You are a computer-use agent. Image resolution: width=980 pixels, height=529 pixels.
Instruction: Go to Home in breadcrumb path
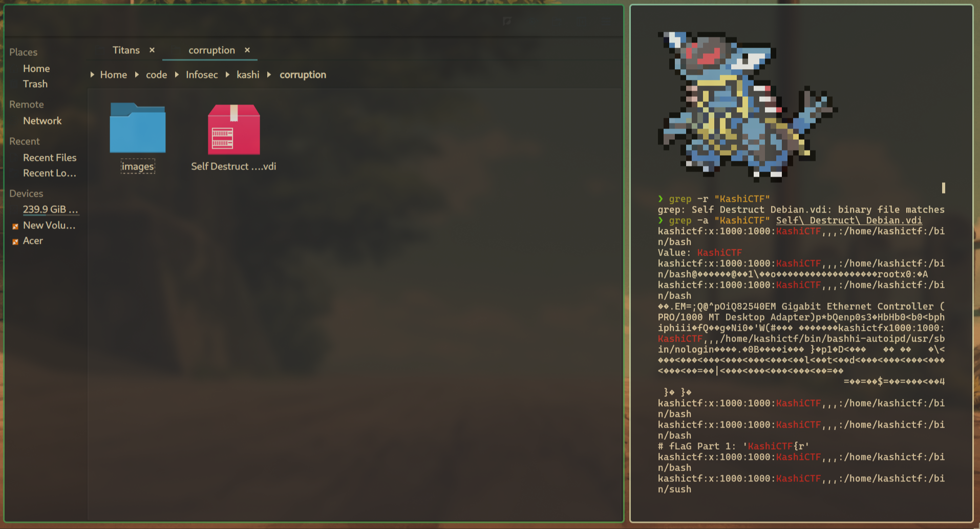[x=114, y=75]
